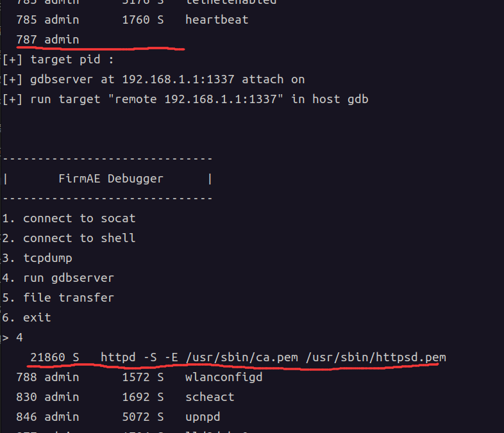Click the FirmAE Debugger banner title

coord(111,179)
